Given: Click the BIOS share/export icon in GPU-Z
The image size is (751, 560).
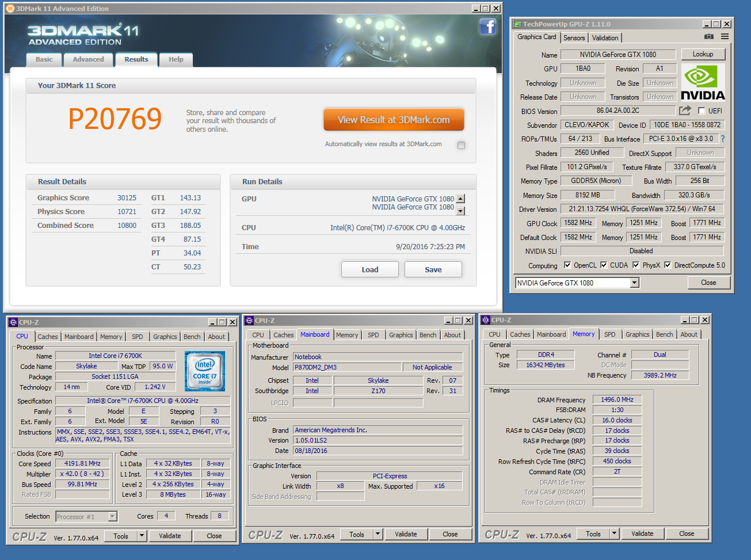Looking at the screenshot, I should click(685, 111).
